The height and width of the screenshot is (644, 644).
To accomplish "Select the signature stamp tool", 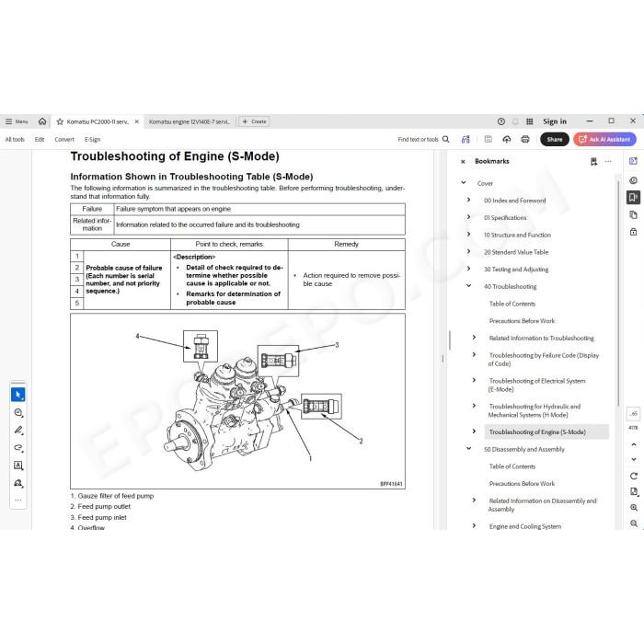I will coord(18,483).
